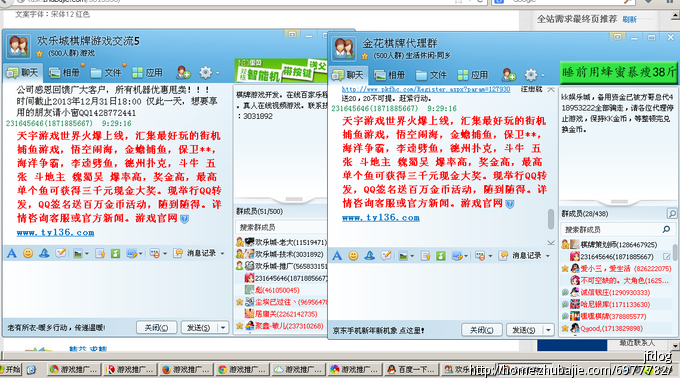Open emoji picker in 欢乐城棋牌游戏交流5 window
Viewport: 680px width, 378px height.
tap(28, 253)
